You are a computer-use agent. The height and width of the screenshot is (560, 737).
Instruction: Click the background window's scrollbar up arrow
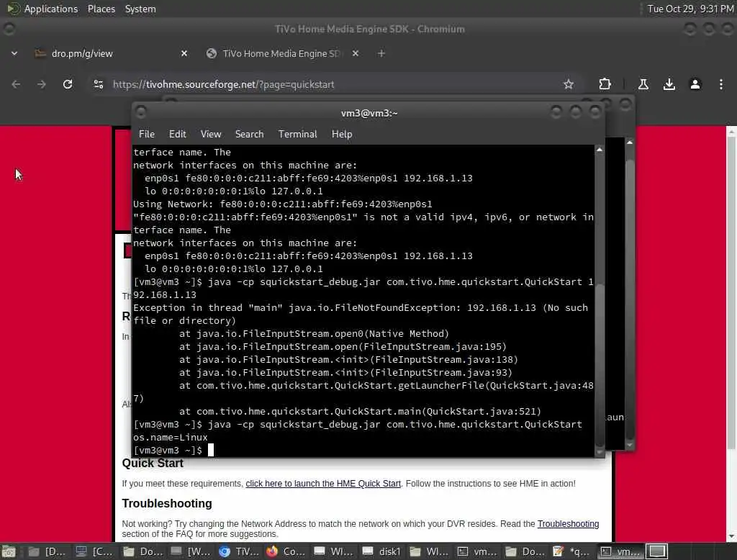[x=630, y=142]
